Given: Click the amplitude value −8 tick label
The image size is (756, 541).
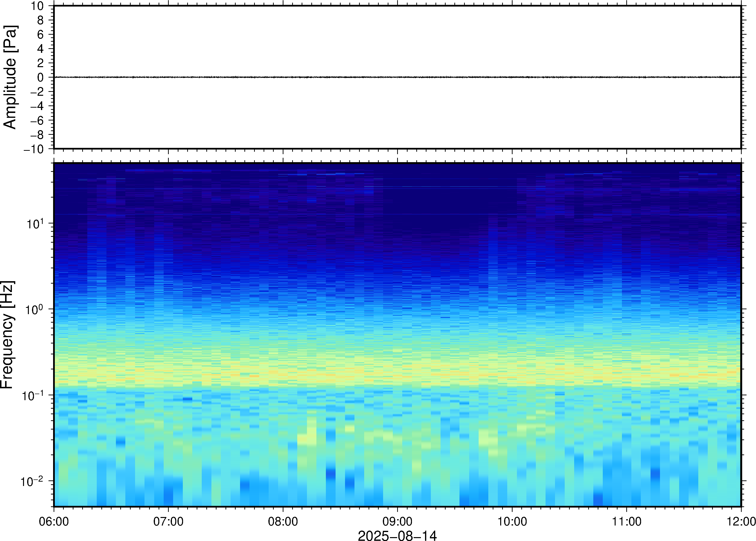Looking at the screenshot, I should pyautogui.click(x=37, y=135).
